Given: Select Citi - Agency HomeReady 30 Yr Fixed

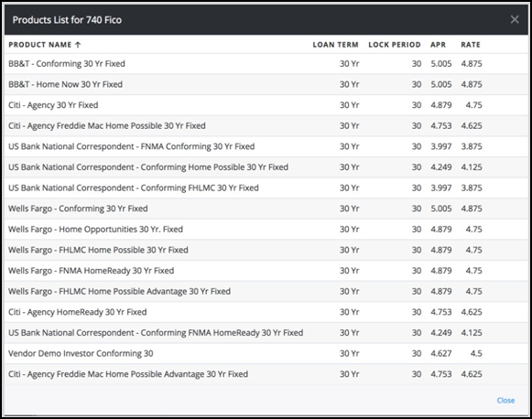Looking at the screenshot, I should pos(266,312).
